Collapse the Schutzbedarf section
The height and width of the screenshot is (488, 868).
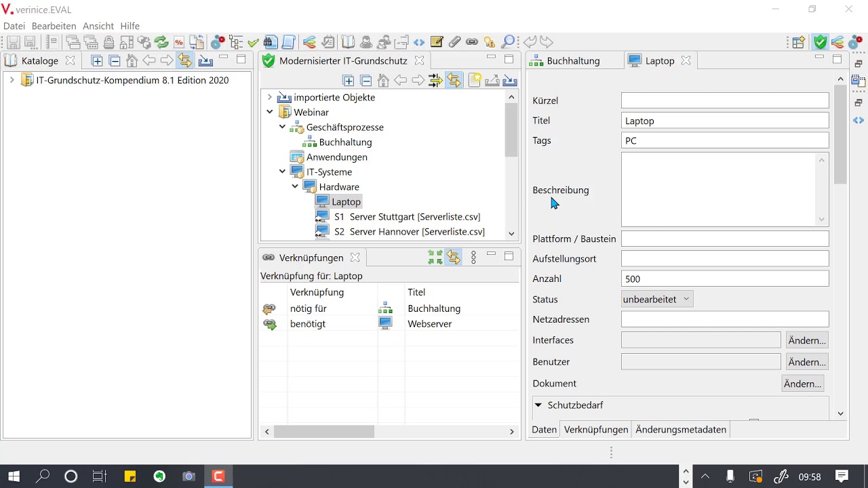click(x=538, y=405)
